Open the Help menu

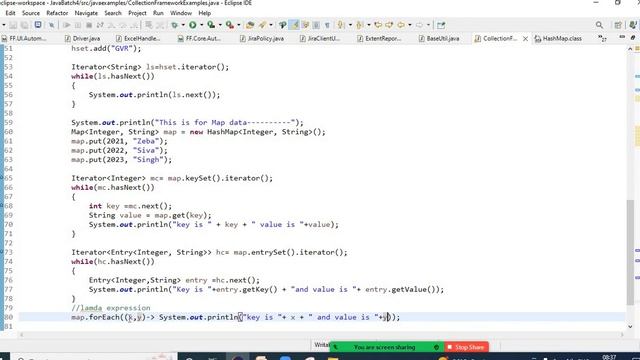click(204, 13)
